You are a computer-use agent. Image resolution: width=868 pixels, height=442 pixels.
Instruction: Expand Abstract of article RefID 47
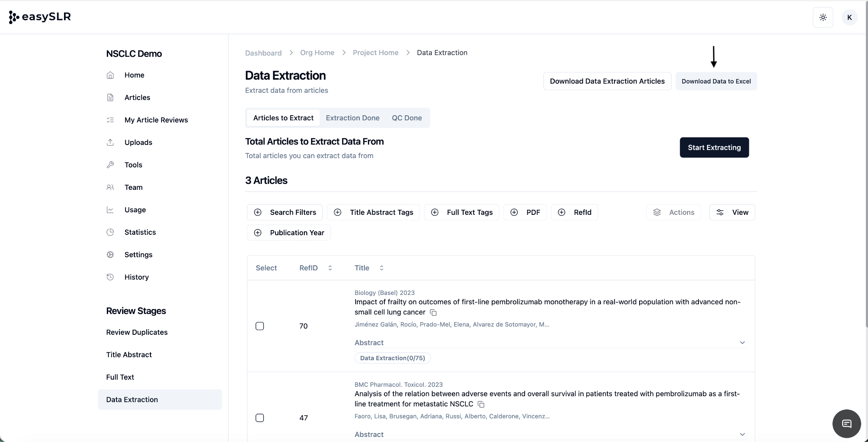[x=742, y=434]
